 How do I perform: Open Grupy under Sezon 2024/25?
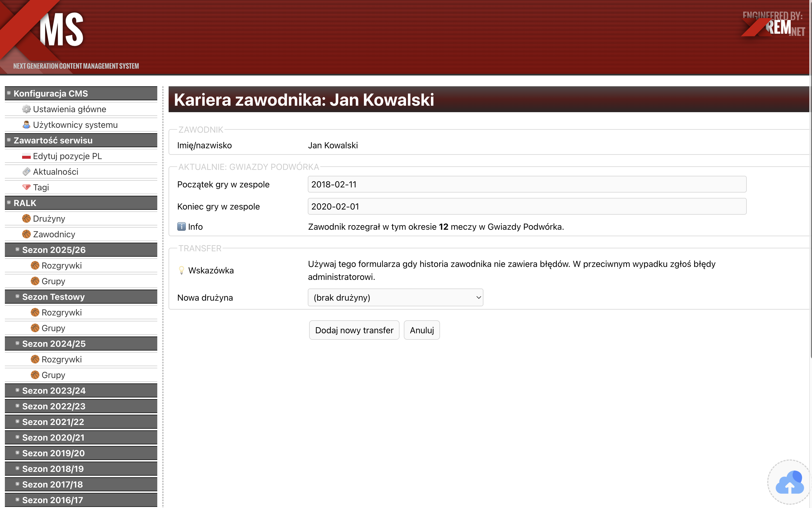[x=53, y=375]
